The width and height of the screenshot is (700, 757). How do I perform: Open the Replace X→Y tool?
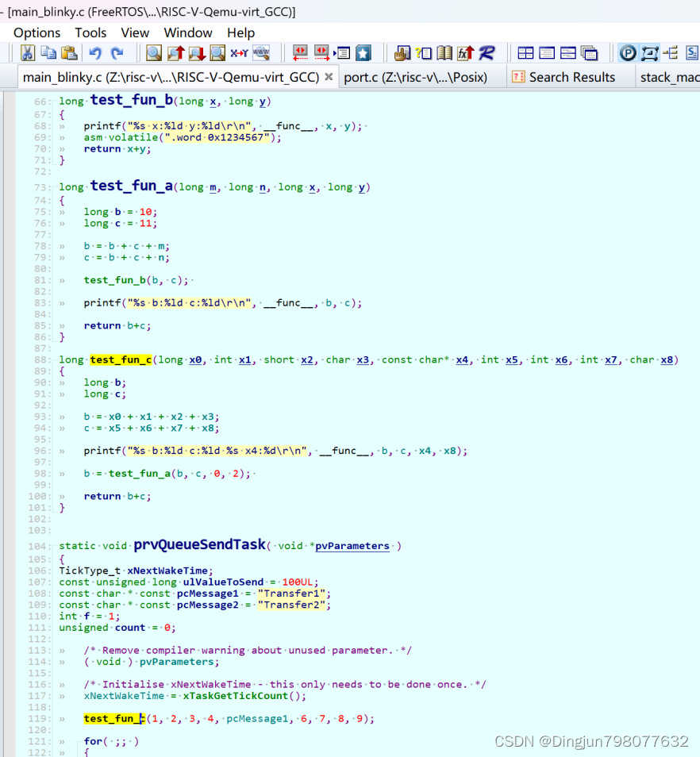click(239, 52)
